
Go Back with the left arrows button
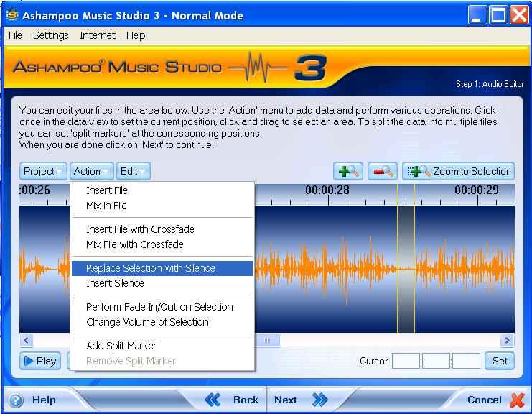(231, 400)
